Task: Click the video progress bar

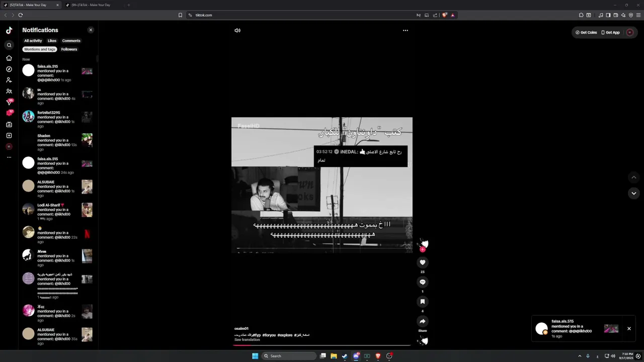Action: tap(322, 345)
